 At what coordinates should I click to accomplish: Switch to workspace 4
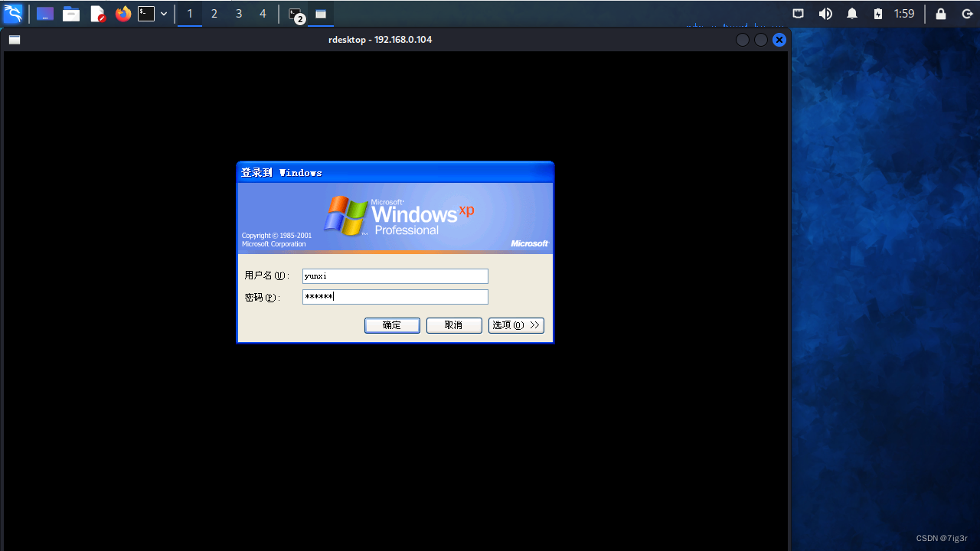tap(263, 14)
